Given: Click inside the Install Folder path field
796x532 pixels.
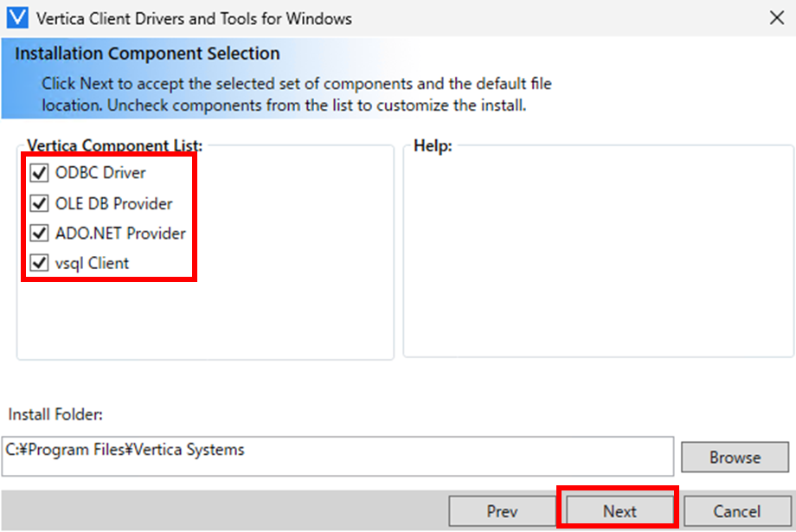Looking at the screenshot, I should point(337,456).
